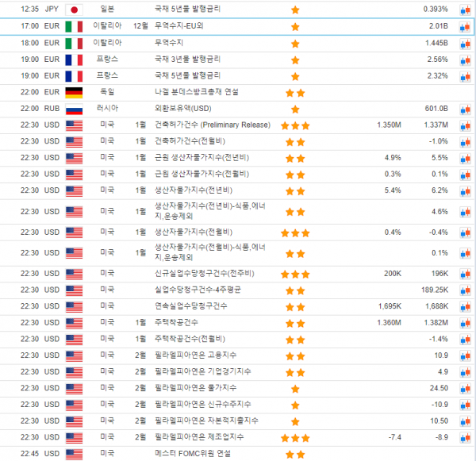Screen dimensions: 476x461
Task: Click chart icon beside 필라델피아연은 물가지수 value
Action: tap(466, 389)
